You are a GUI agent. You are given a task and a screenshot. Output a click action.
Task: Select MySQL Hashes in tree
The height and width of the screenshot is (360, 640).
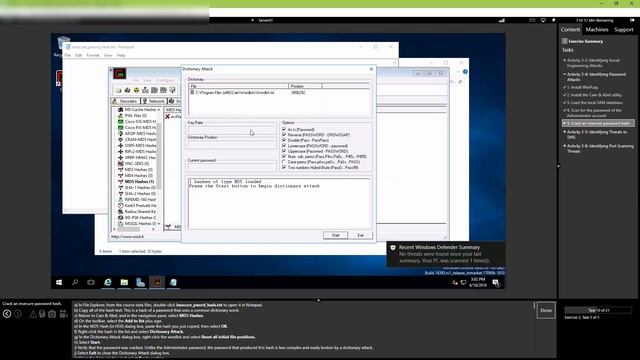(137, 224)
